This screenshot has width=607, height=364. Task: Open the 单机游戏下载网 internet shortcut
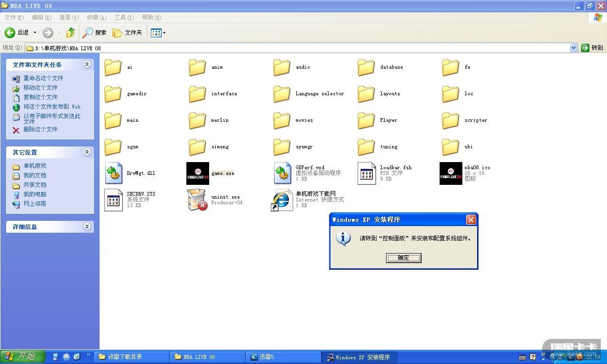pyautogui.click(x=282, y=200)
